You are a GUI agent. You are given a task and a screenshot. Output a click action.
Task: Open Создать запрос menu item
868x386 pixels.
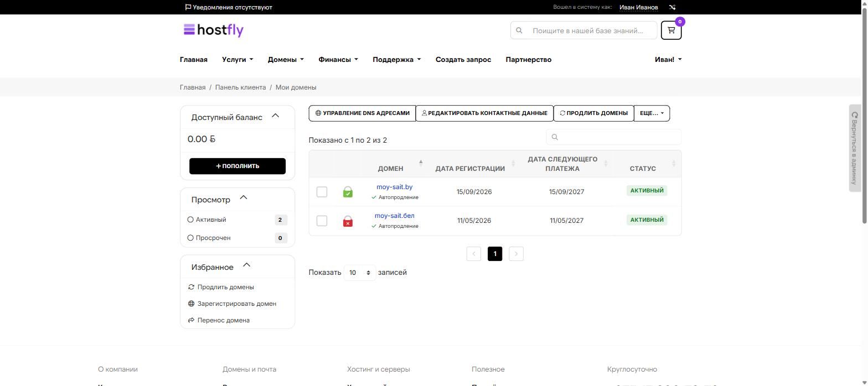[x=463, y=60]
